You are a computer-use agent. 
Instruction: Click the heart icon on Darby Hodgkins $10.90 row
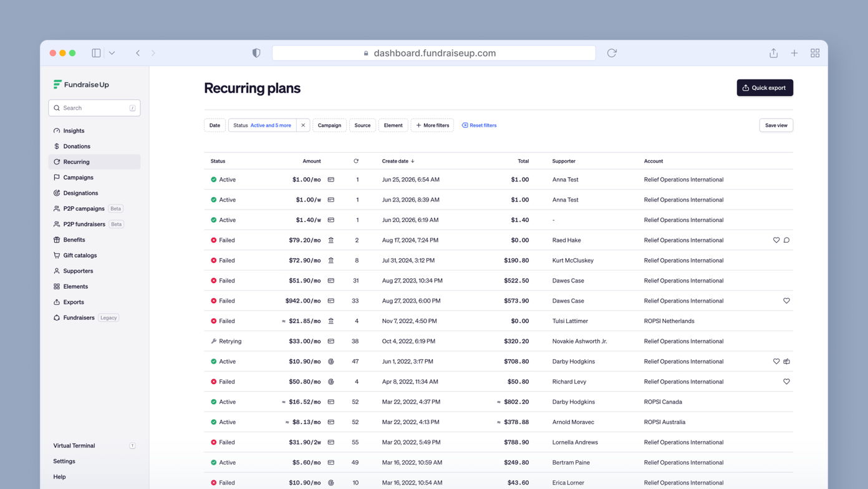click(x=776, y=361)
